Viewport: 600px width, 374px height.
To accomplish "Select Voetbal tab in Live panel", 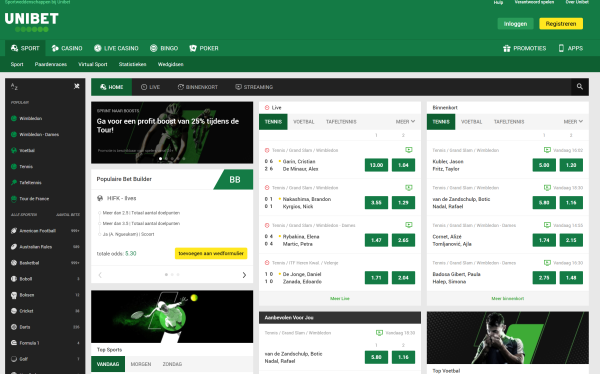I will coord(304,122).
